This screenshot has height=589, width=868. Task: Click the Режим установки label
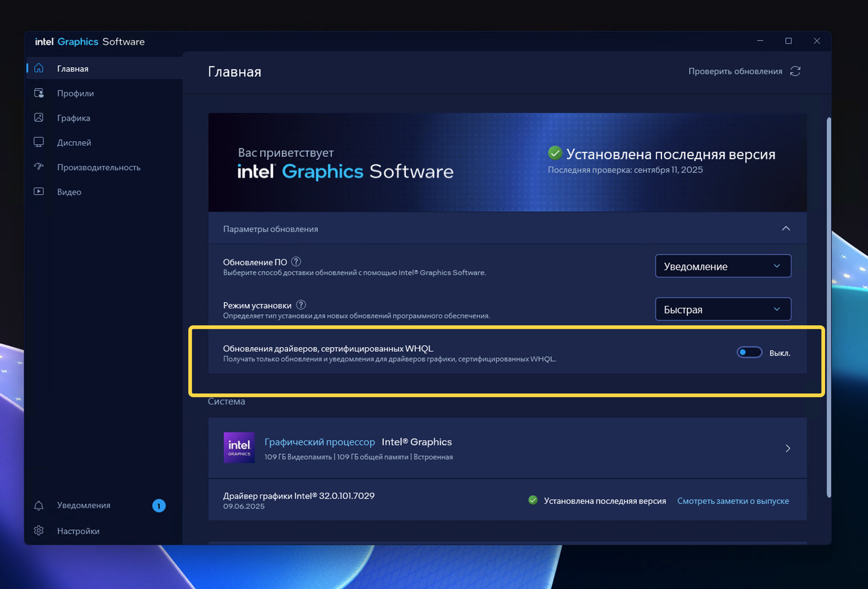coord(258,305)
